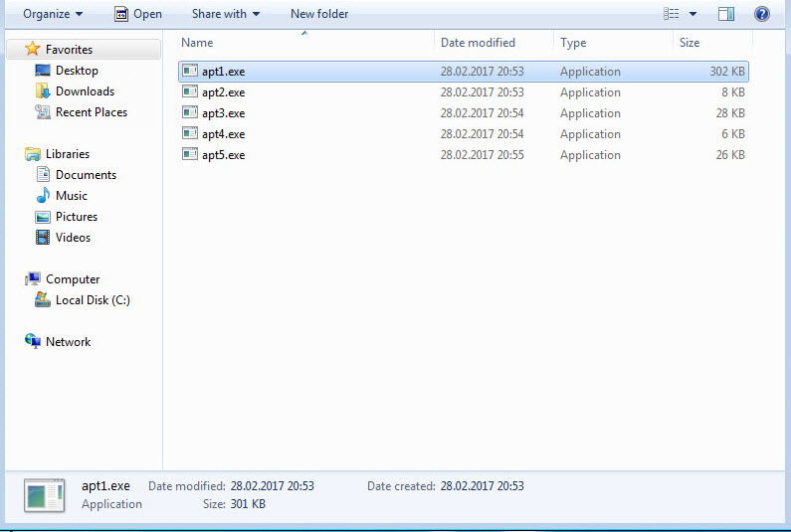791x532 pixels.
Task: Open the Music library
Action: [71, 196]
